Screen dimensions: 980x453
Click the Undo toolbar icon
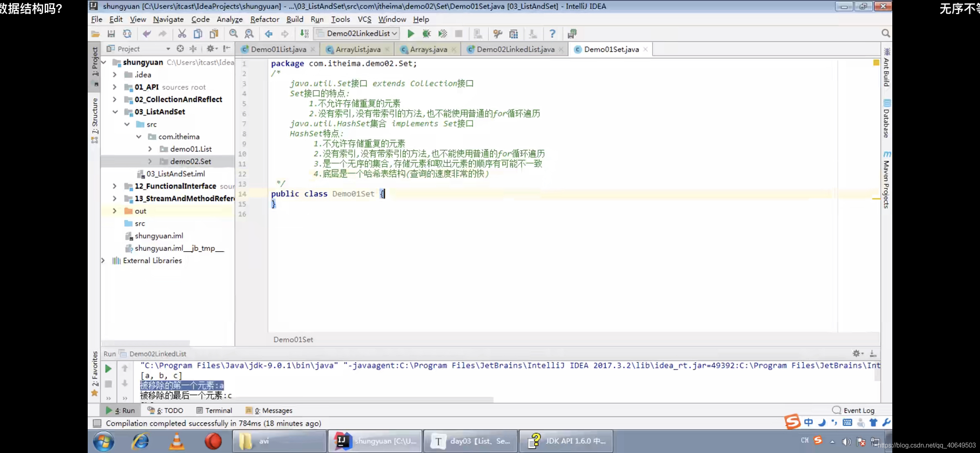click(147, 34)
